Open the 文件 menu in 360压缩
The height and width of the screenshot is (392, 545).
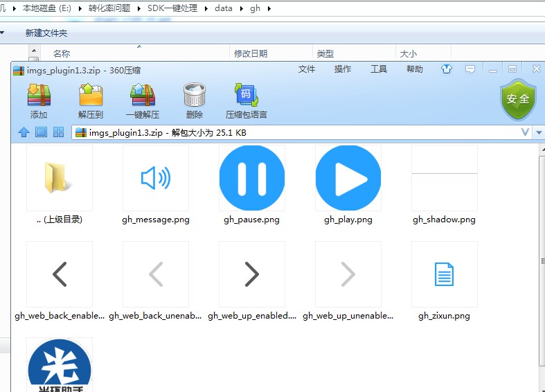307,69
